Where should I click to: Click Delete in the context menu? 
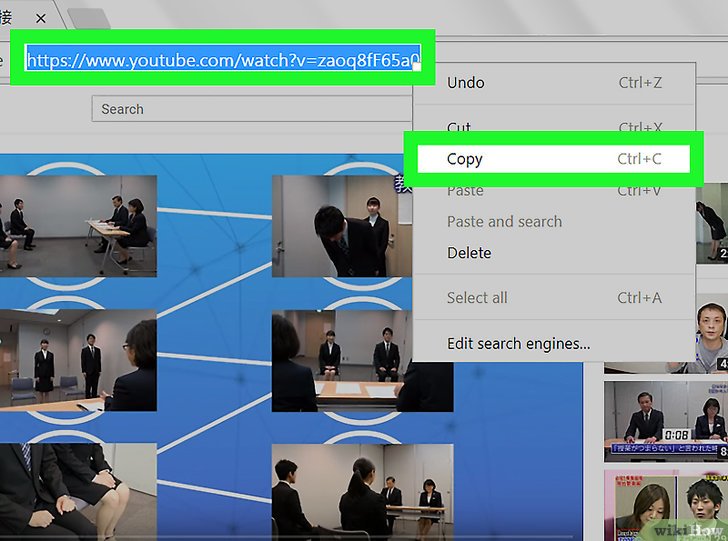(469, 253)
